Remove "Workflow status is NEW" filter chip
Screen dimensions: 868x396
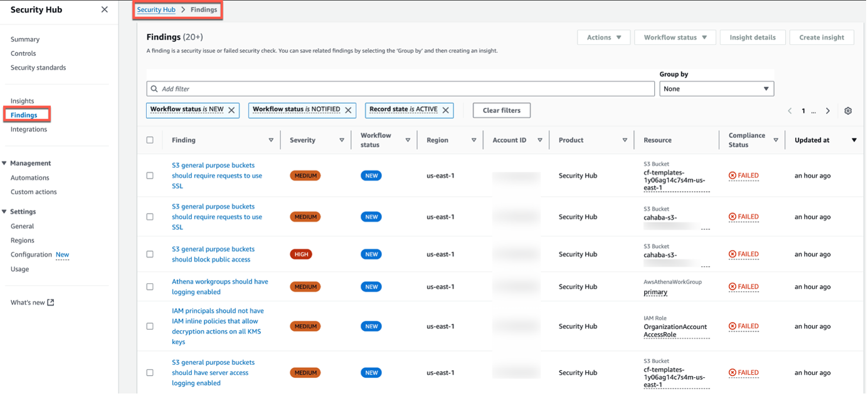[231, 110]
